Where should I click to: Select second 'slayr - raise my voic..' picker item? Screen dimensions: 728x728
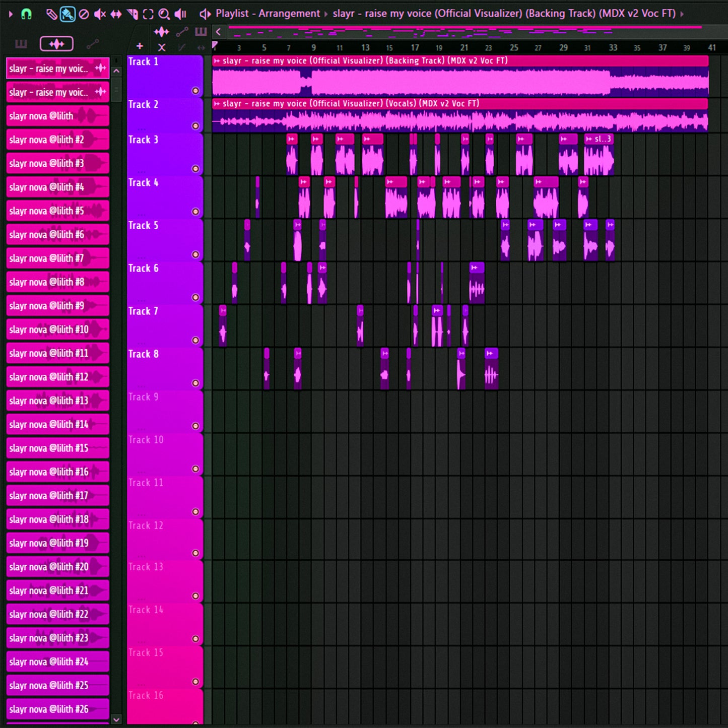(58, 92)
